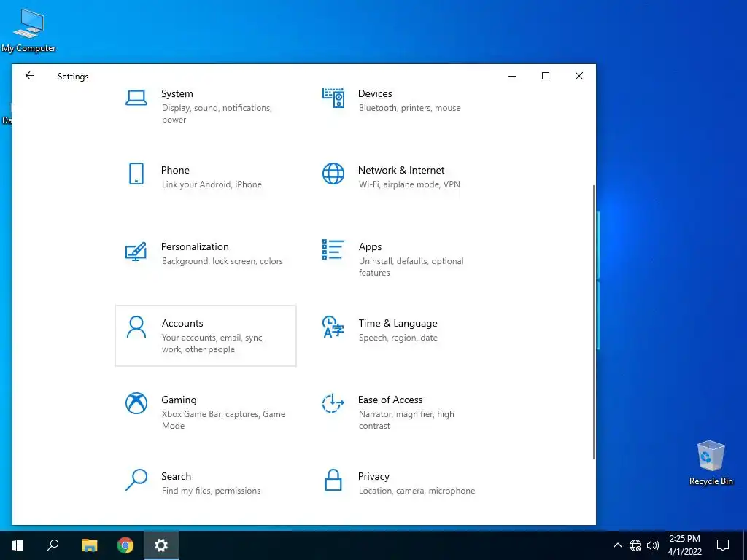The height and width of the screenshot is (560, 747).
Task: Click 'Narrator, magnifier, high contrast' description
Action: [406, 420]
